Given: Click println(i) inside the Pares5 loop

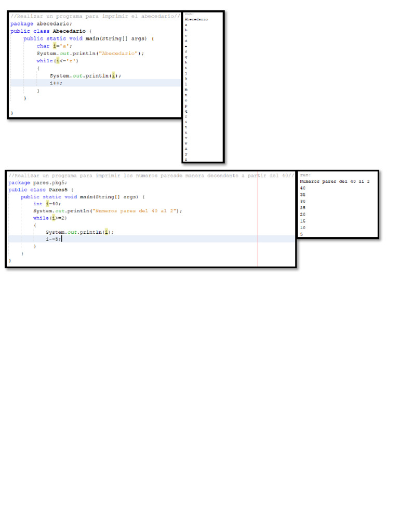Looking at the screenshot, I should [79, 232].
